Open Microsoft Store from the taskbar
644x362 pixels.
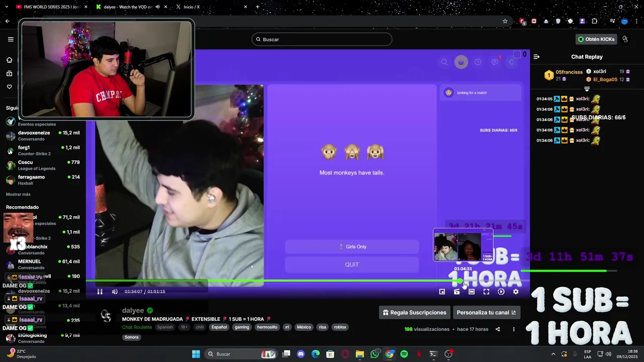point(330,354)
